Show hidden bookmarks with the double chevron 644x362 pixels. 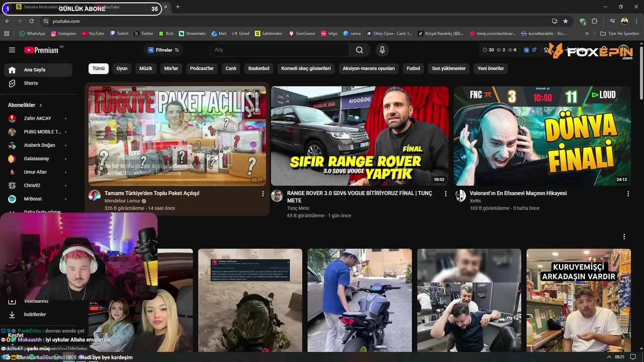[x=587, y=34]
